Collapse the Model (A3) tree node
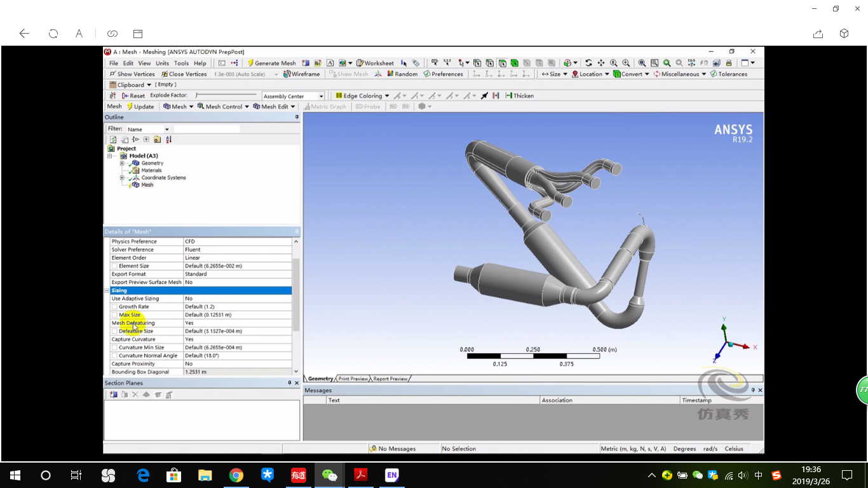The width and height of the screenshot is (868, 488). coord(109,156)
